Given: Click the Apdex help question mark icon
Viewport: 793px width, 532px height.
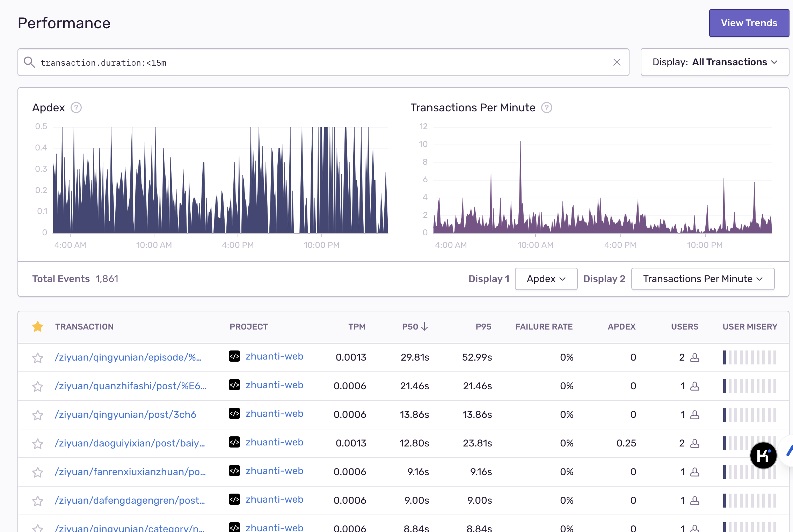Looking at the screenshot, I should coord(76,108).
